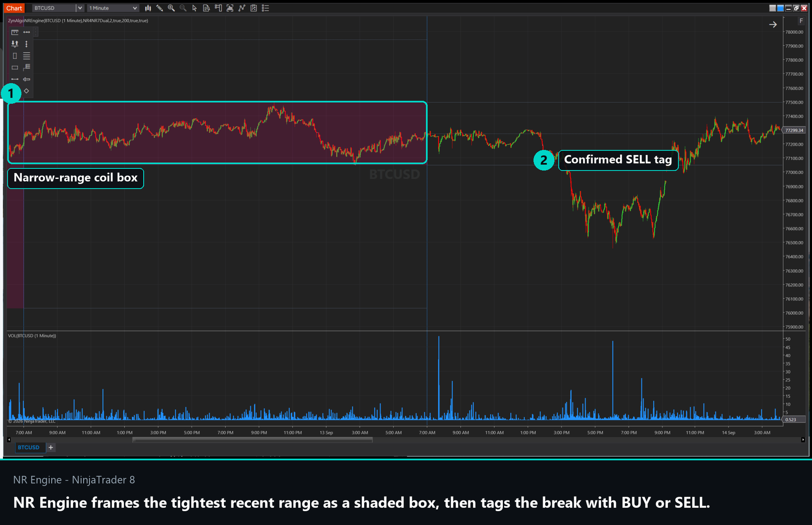Click the VOL(BTCUSD (1 Minute)) panel label
Screen dimensions: 812x525
(32, 336)
